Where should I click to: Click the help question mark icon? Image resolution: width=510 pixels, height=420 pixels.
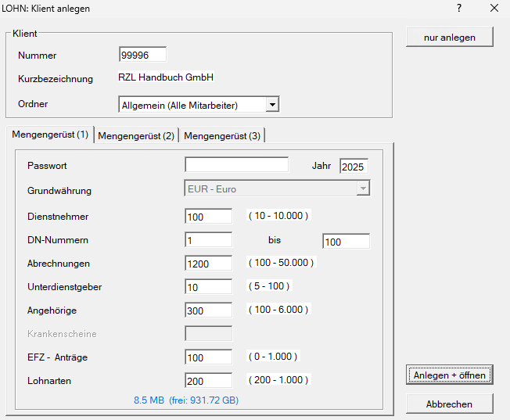click(459, 9)
